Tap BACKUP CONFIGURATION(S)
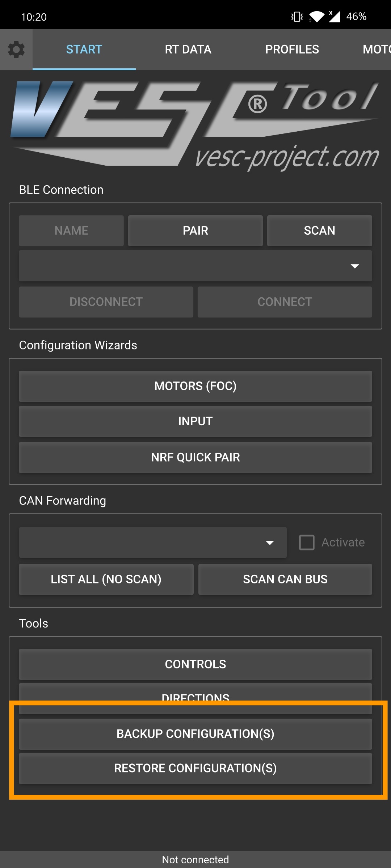Viewport: 391px width, 868px height. [195, 734]
